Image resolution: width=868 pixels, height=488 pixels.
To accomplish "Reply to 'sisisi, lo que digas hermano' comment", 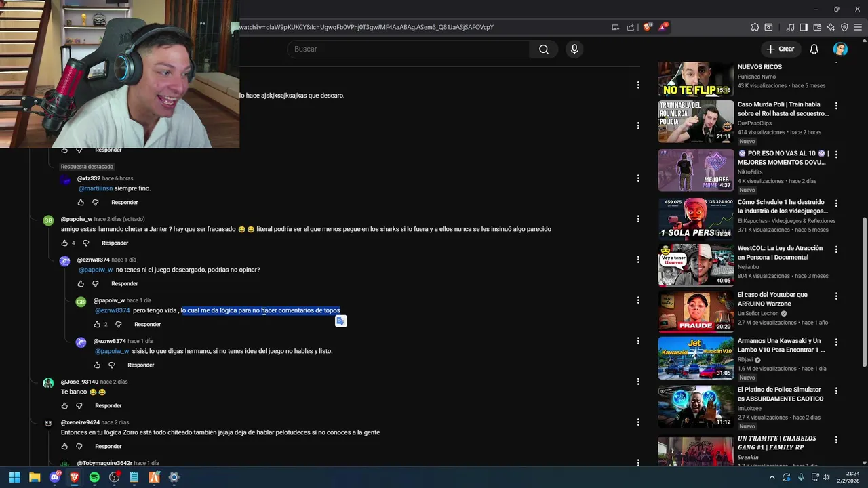I will click(140, 365).
